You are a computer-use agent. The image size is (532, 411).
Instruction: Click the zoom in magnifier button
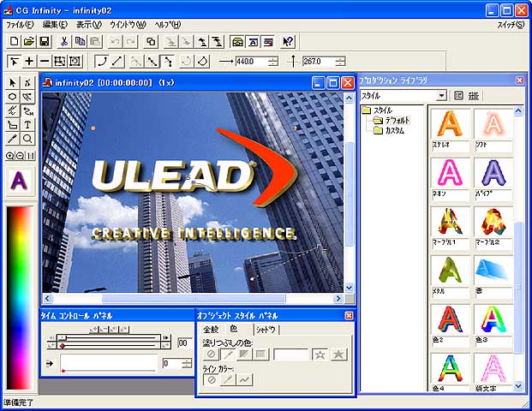point(9,156)
